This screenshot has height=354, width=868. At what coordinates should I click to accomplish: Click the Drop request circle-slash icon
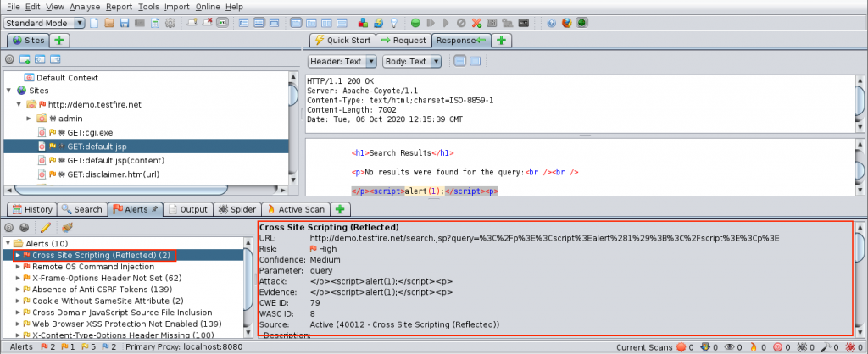coord(461,23)
